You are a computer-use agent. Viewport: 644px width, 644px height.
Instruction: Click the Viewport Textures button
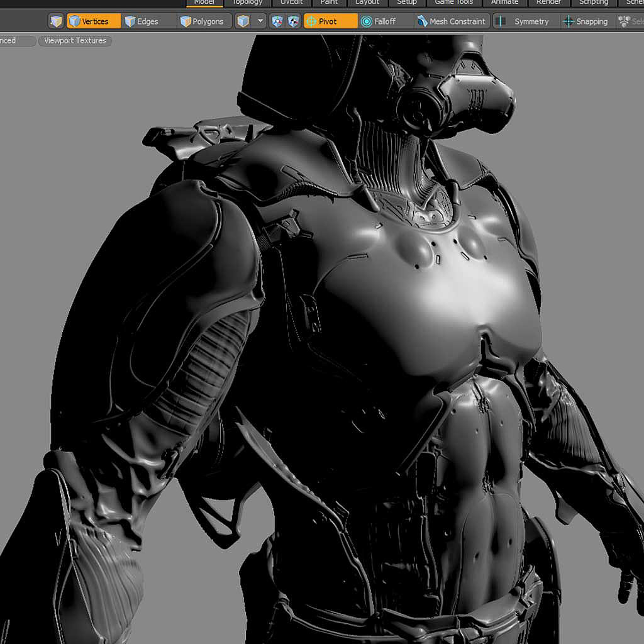75,41
